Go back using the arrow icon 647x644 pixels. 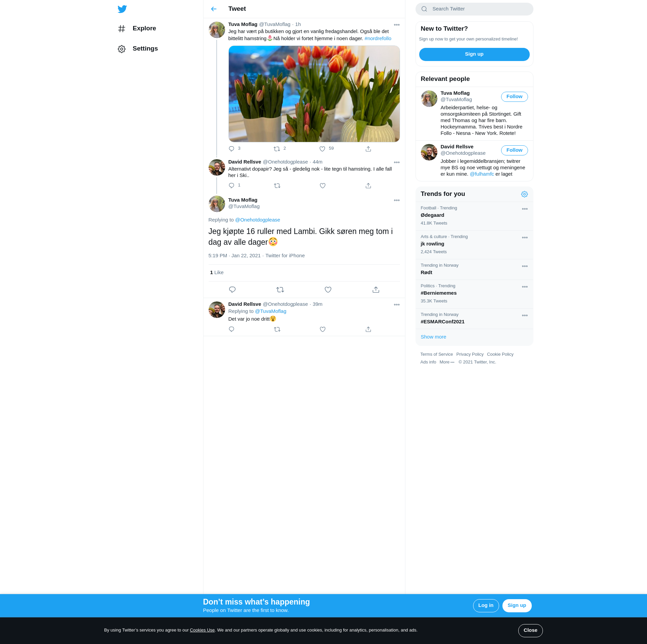(214, 9)
